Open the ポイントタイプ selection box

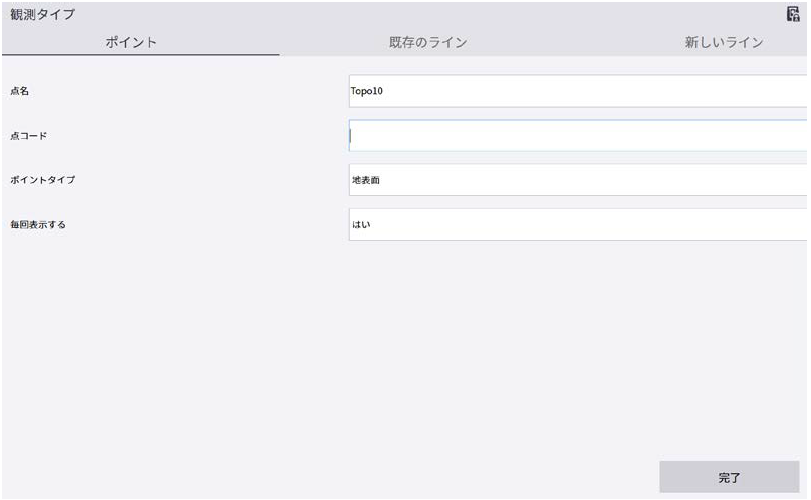click(x=578, y=180)
